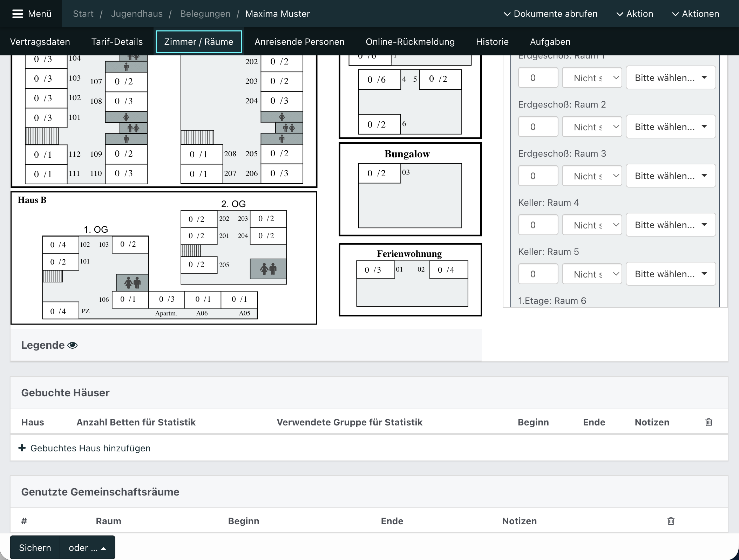Open 'Nicht s' select for Keller Raum 4
Image resolution: width=739 pixels, height=560 pixels.
592,225
